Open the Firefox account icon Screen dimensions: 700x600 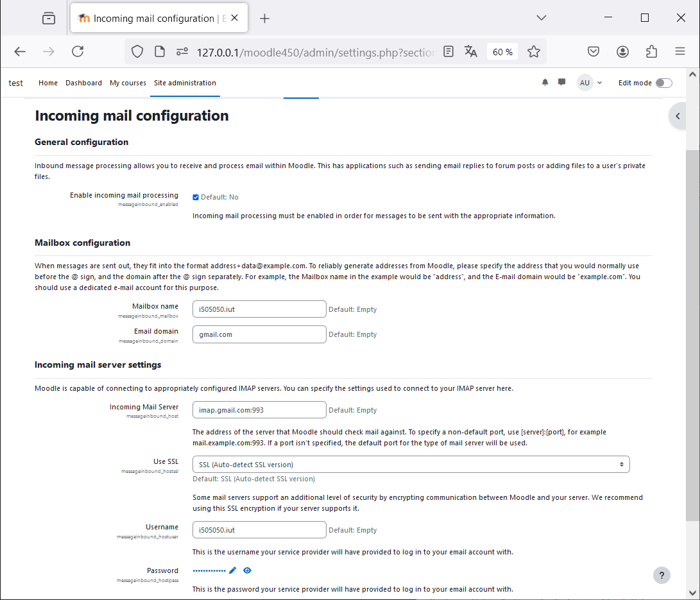622,52
